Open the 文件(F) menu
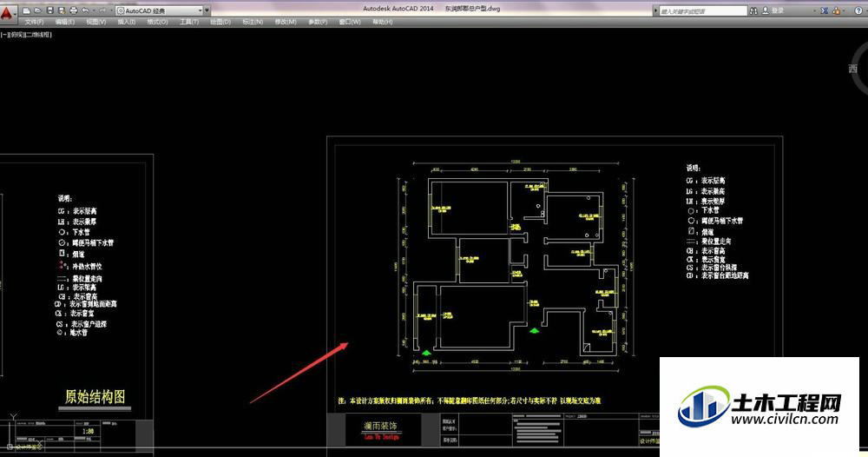 [x=35, y=22]
